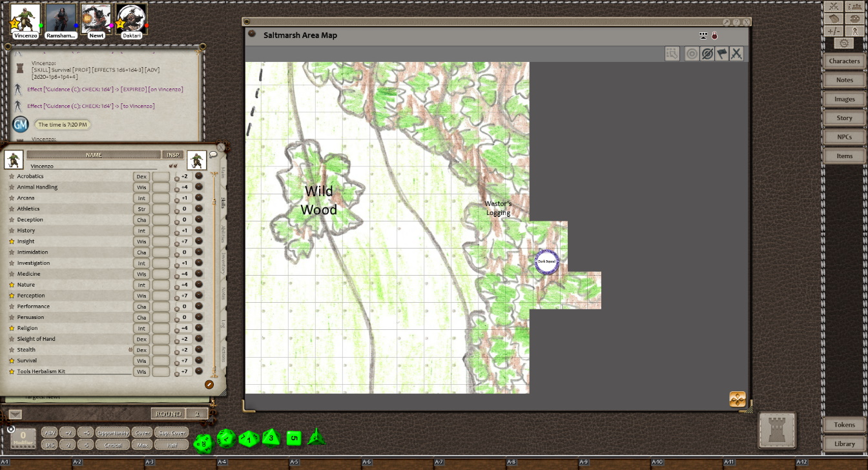This screenshot has height=470, width=868.
Task: Open the Options gear in sidebar
Action: 844,43
